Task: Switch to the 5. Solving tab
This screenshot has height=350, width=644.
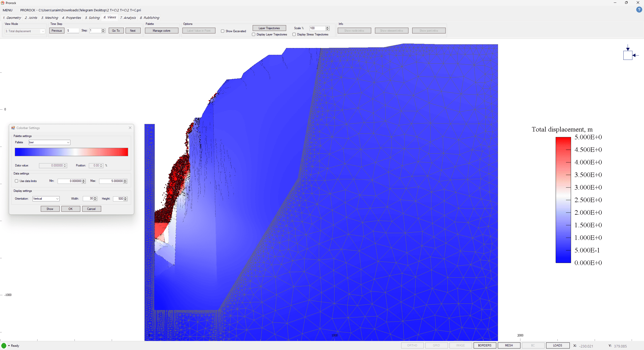Action: pos(92,18)
